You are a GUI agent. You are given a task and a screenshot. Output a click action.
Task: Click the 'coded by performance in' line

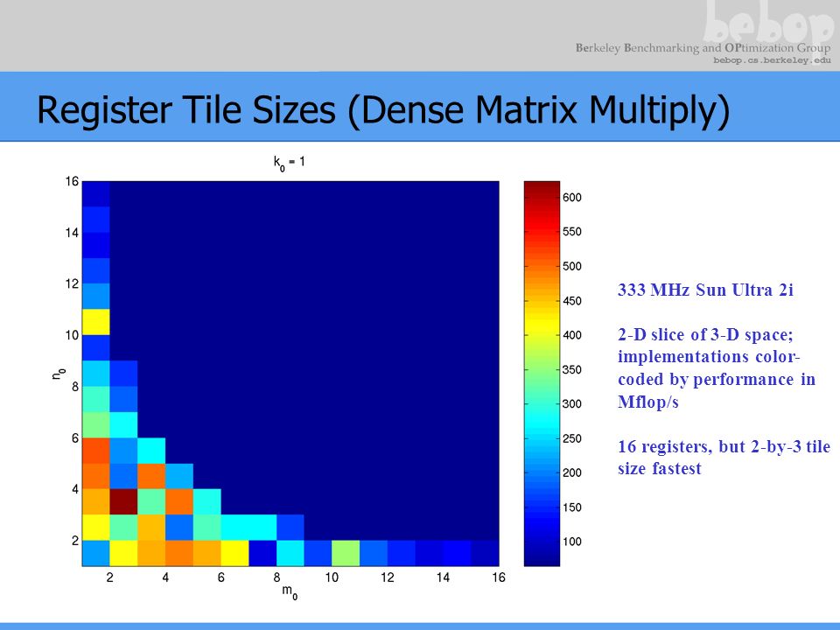(x=717, y=379)
